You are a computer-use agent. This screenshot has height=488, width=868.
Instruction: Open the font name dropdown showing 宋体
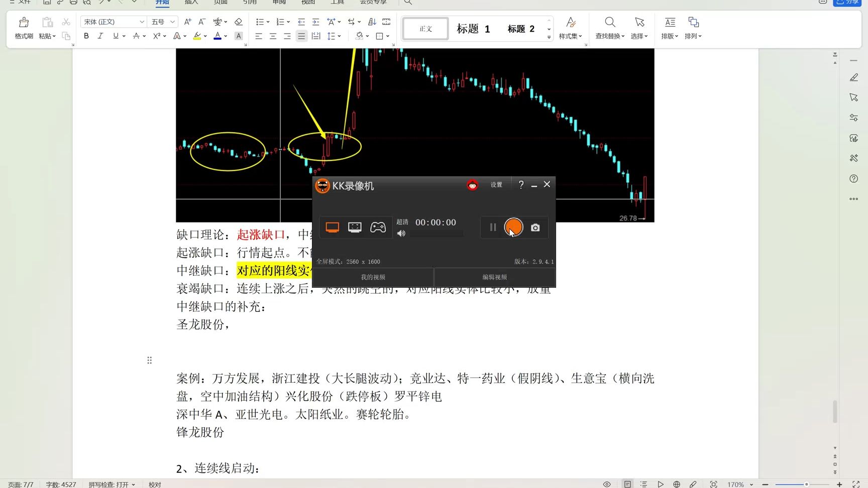tap(141, 22)
